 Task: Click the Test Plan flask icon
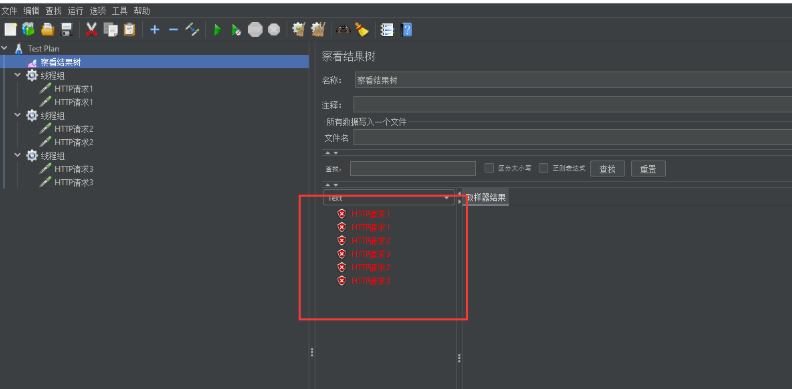19,48
